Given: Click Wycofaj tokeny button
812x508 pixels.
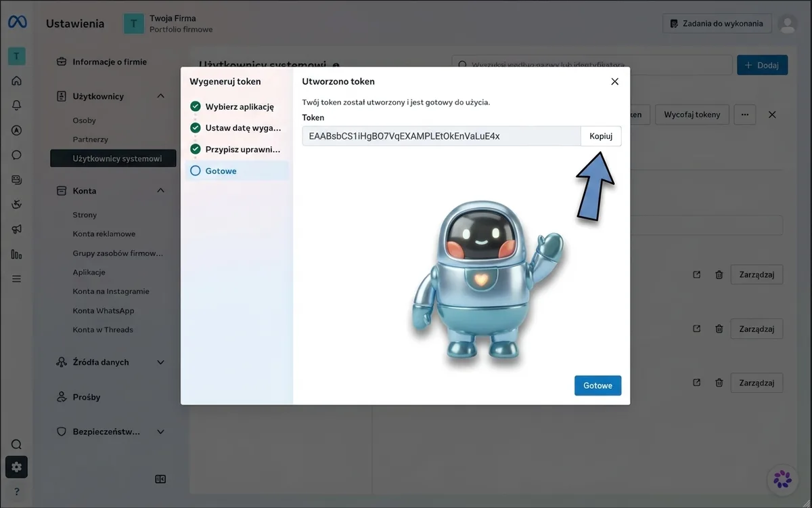Looking at the screenshot, I should [692, 114].
